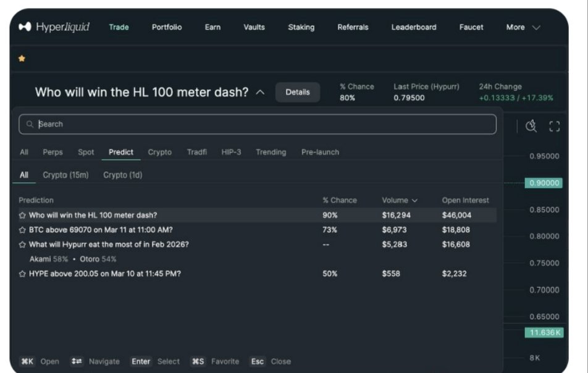Open the Faucet page
Screen dimensions: 588x373
[x=471, y=27]
